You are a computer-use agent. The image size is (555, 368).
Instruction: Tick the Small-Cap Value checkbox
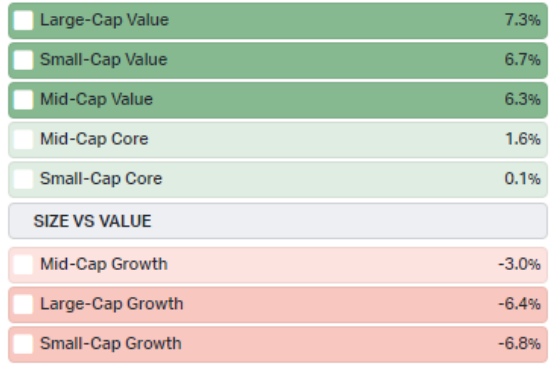23,60
